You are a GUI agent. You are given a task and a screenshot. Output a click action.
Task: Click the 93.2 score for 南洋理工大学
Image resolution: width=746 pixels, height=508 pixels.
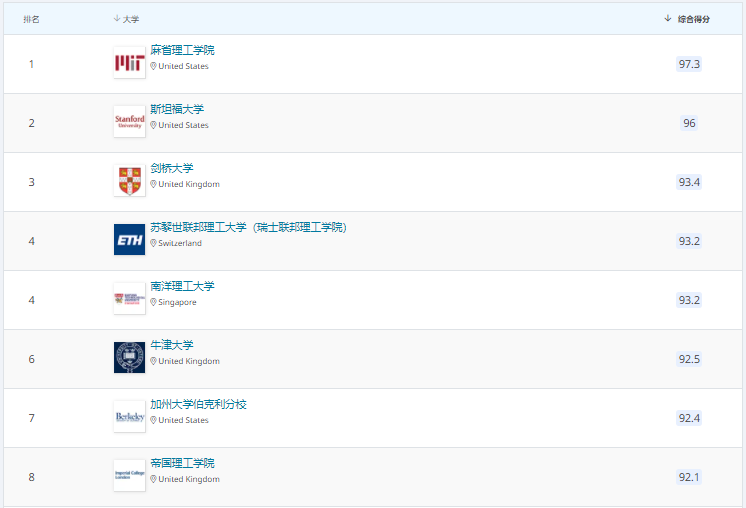(689, 300)
